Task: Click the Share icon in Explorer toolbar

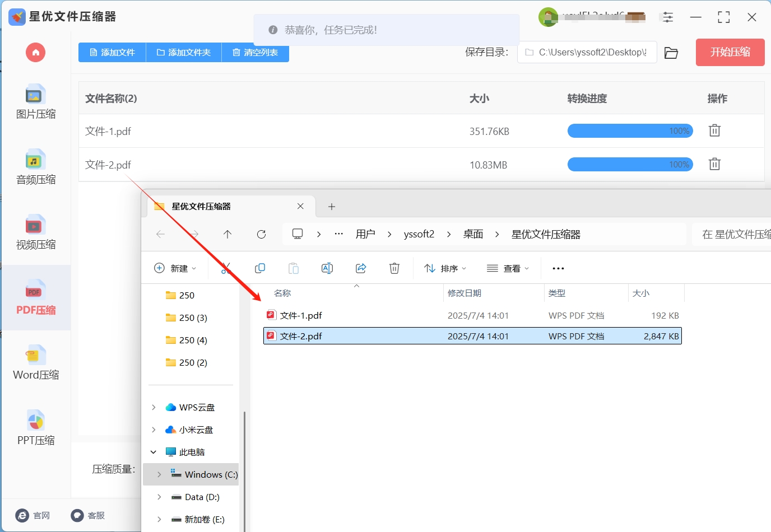Action: [361, 268]
